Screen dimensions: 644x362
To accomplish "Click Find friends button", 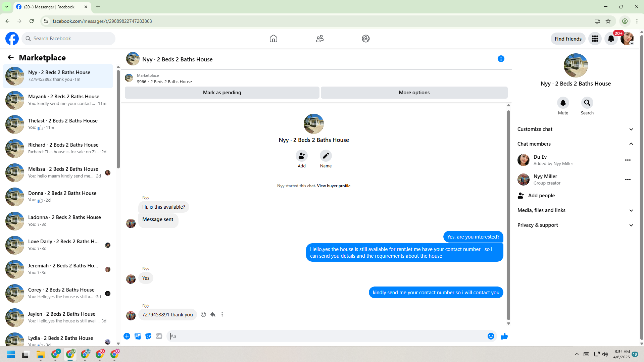I will (x=568, y=39).
